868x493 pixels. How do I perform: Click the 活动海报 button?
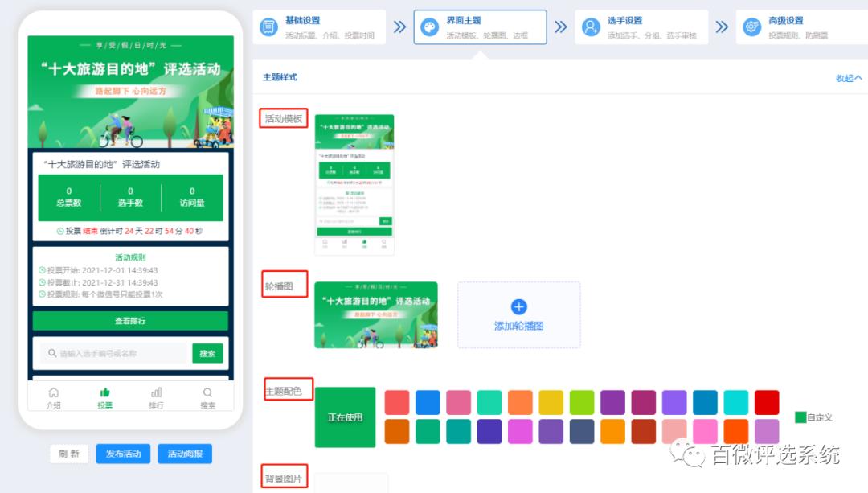tap(184, 454)
